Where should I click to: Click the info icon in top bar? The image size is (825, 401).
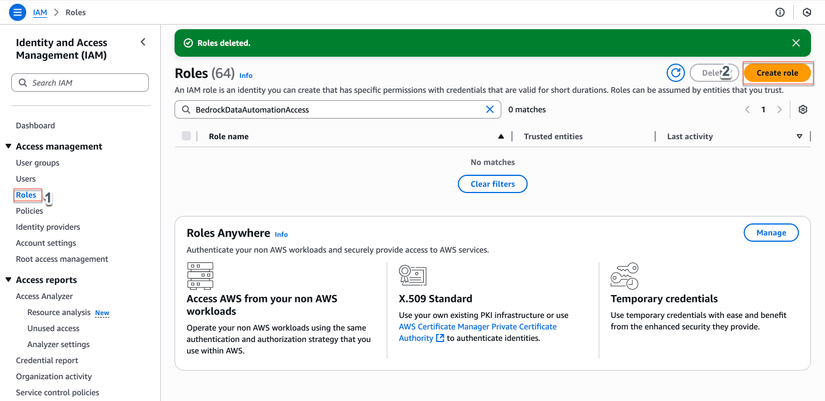pyautogui.click(x=780, y=12)
